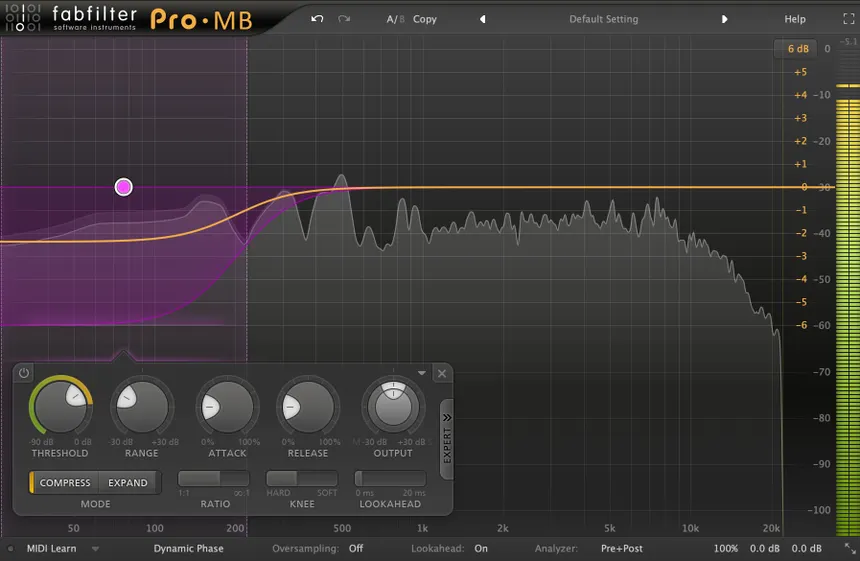Change Oversampling from Off
Image resolution: width=860 pixels, height=561 pixels.
point(356,548)
